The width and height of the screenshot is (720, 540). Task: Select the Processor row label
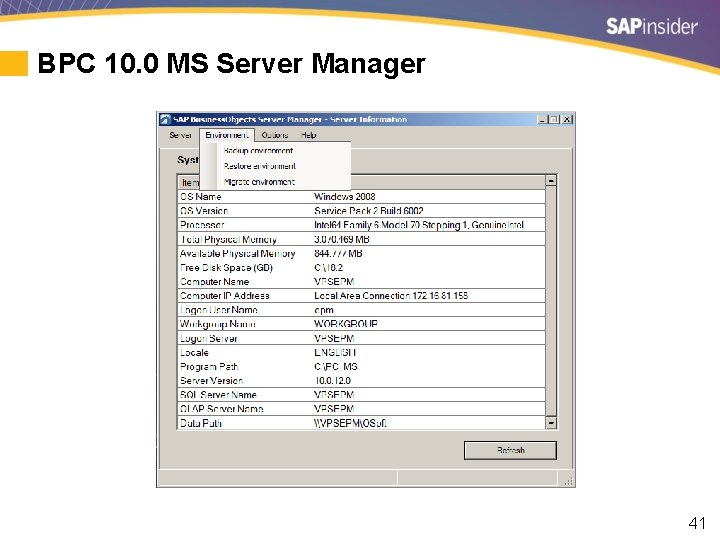202,225
